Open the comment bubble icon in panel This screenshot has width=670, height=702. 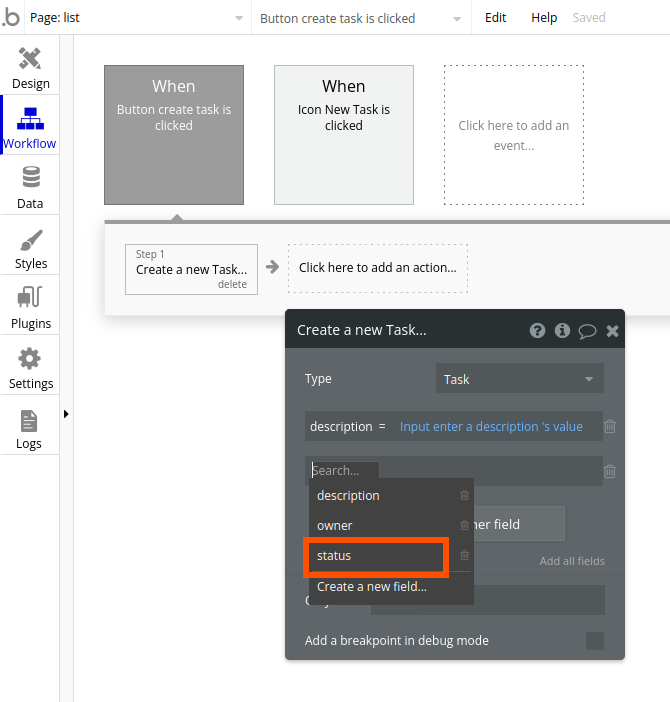click(587, 331)
